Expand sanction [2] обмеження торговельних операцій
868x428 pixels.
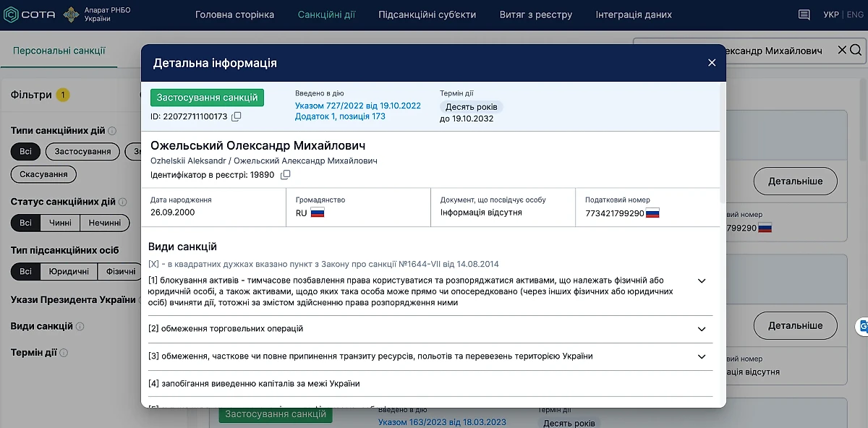point(701,329)
